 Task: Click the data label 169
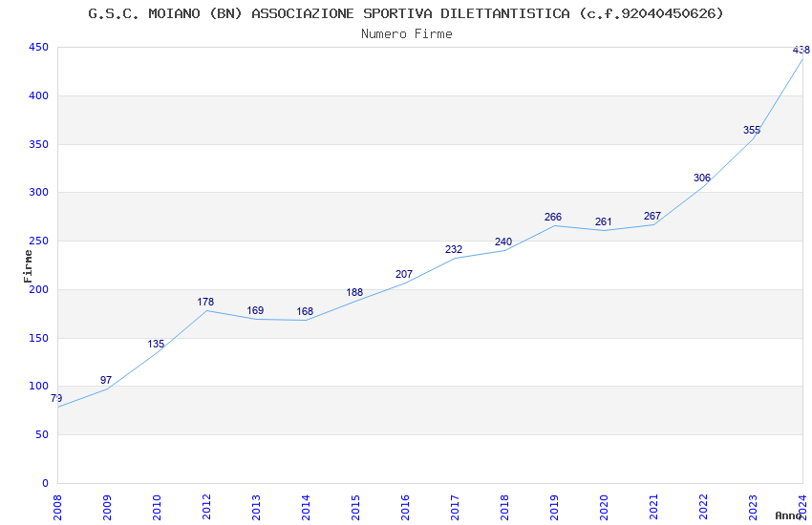(x=255, y=310)
